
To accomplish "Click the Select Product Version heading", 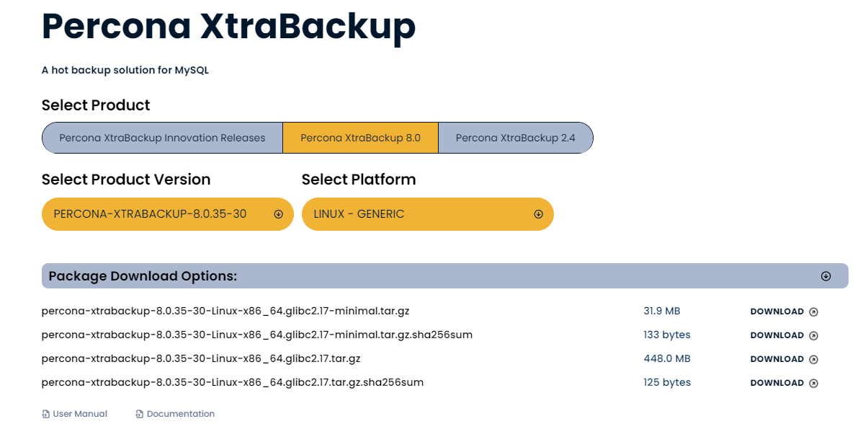I will pos(126,180).
